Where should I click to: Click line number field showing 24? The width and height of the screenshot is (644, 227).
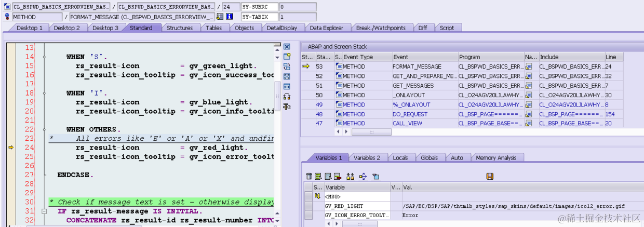(x=230, y=7)
